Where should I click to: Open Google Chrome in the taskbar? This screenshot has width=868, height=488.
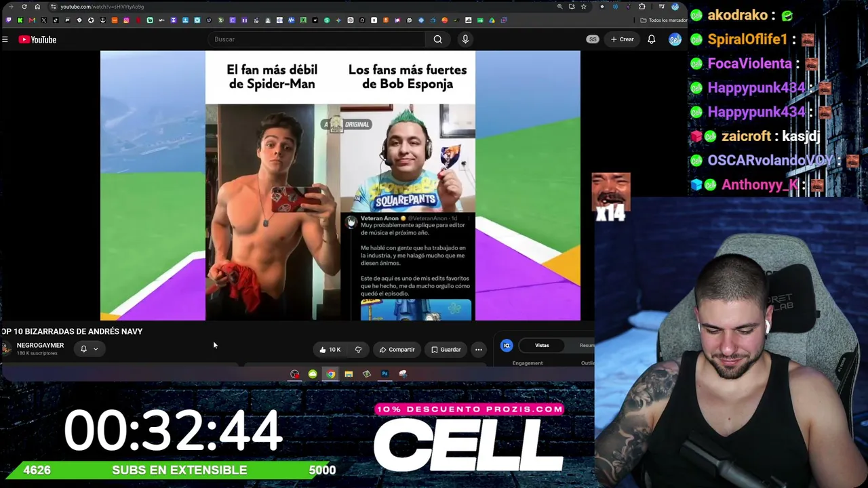(x=330, y=374)
